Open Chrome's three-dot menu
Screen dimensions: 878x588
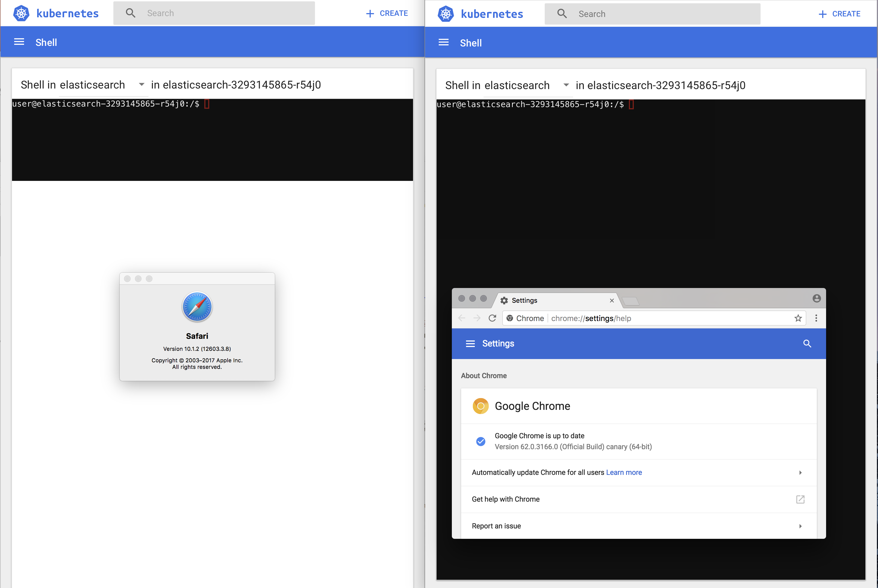coord(816,318)
